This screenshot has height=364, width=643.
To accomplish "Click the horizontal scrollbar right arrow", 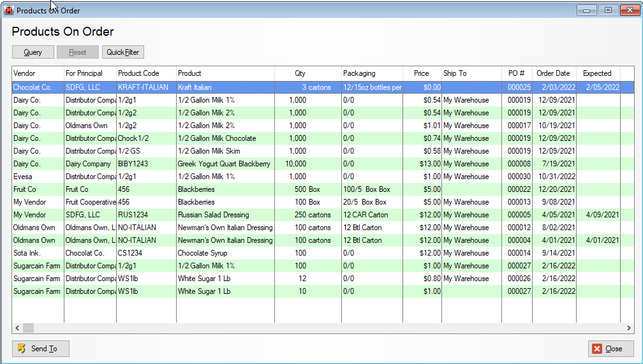I will click(x=629, y=328).
